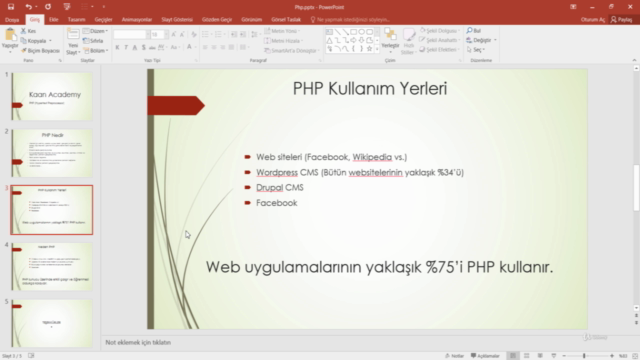Click Açıklamalar comments button in status bar
The width and height of the screenshot is (640, 360).
click(x=485, y=356)
